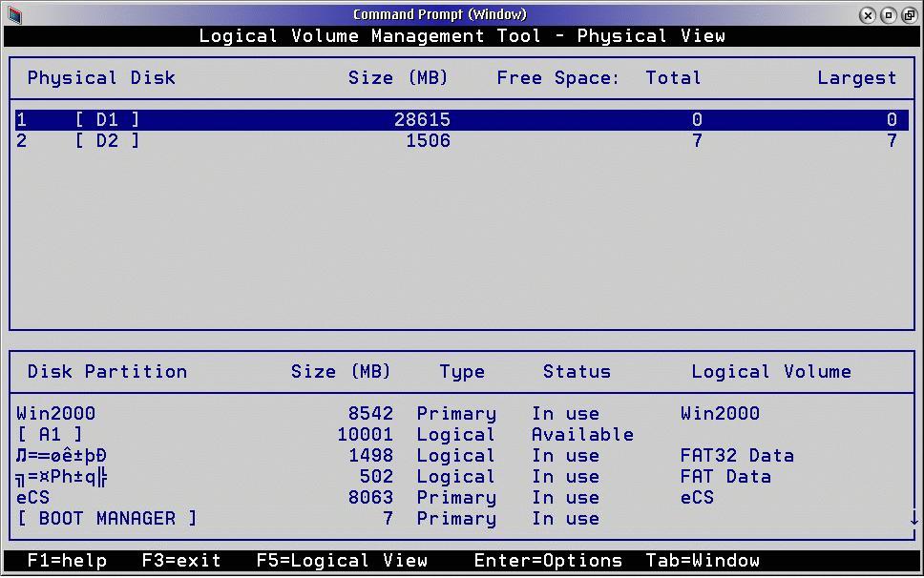Screen dimensions: 924x578
Task: Click Tab=Window in the bottom bar
Action: coord(702,561)
